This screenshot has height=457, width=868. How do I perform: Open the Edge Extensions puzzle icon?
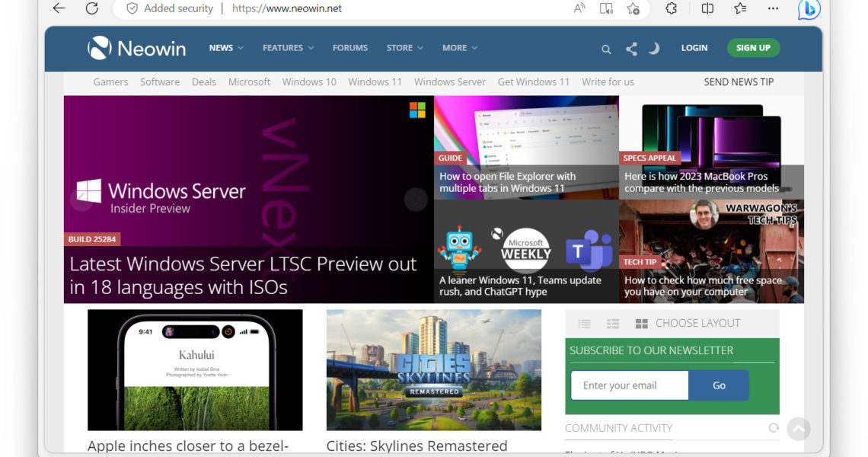tap(671, 8)
